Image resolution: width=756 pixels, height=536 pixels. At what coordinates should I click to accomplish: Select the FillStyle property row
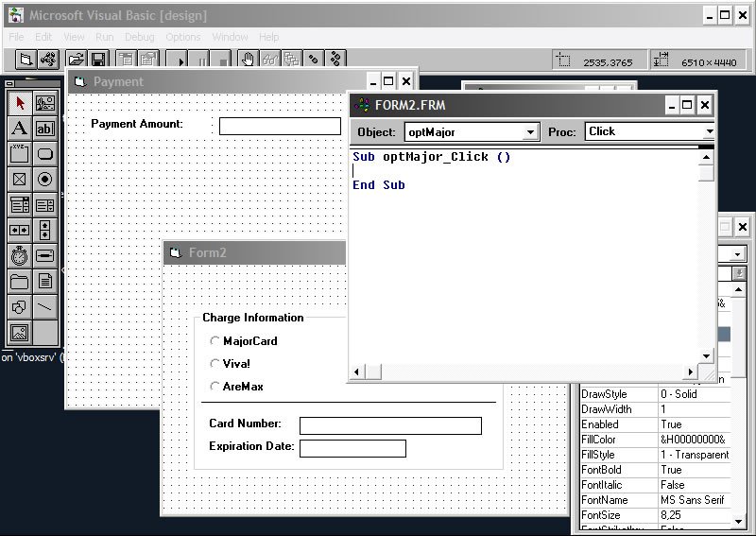coord(655,455)
